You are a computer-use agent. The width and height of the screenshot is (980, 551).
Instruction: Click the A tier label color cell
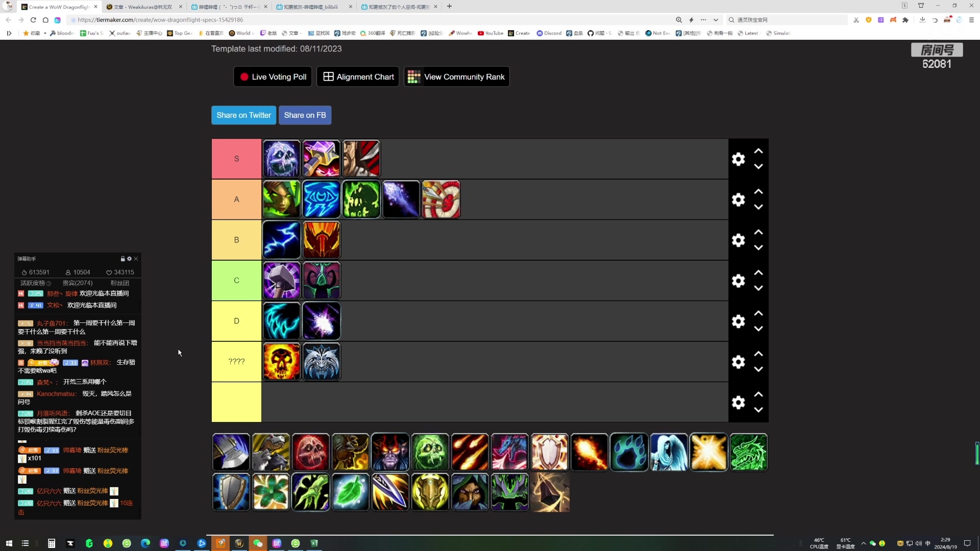click(x=236, y=199)
